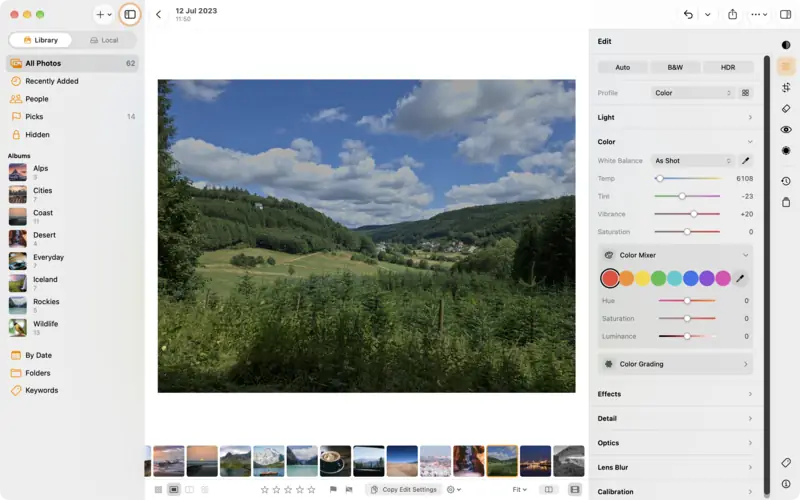This screenshot has width=800, height=500.
Task: Expand the Effects section
Action: pos(675,394)
